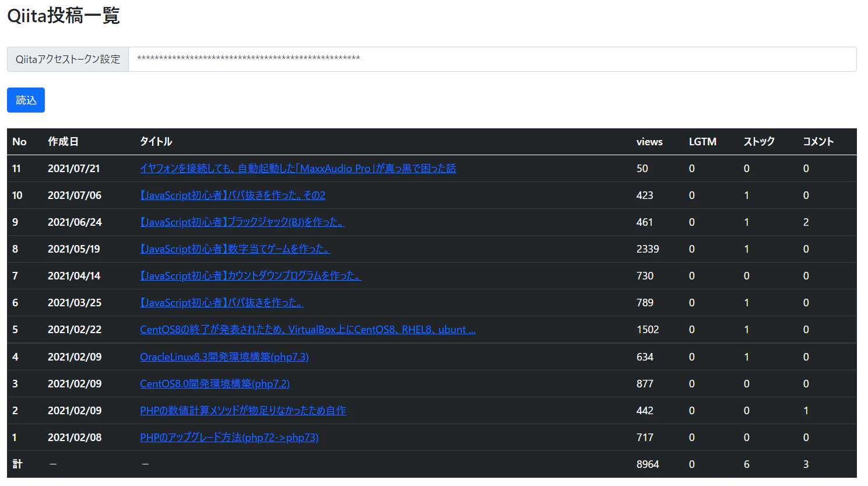The height and width of the screenshot is (486, 868).
Task: Open the CentOS8.0開発環境構築(php7.2) article link
Action: point(215,384)
